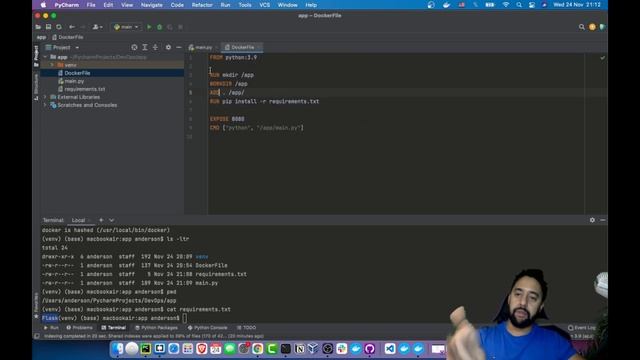The width and height of the screenshot is (640, 360).
Task: Click the orange updates icon at top right
Action: [x=592, y=27]
